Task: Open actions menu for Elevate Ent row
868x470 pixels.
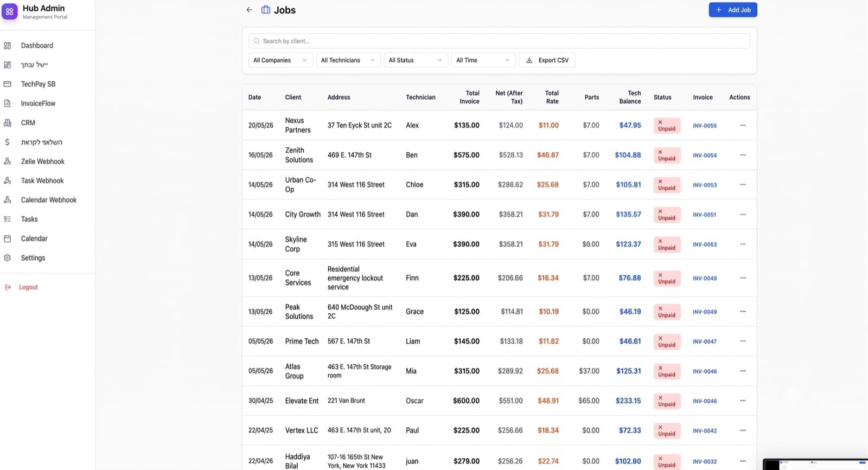Action: coord(743,401)
